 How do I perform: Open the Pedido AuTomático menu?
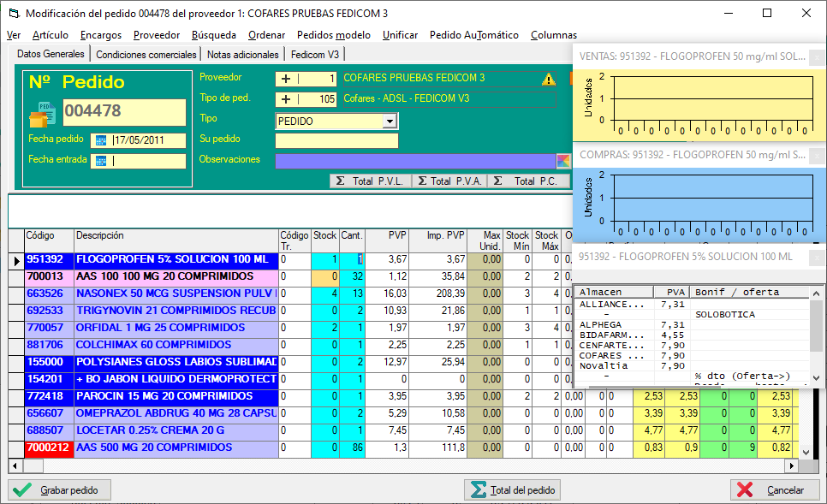(473, 35)
